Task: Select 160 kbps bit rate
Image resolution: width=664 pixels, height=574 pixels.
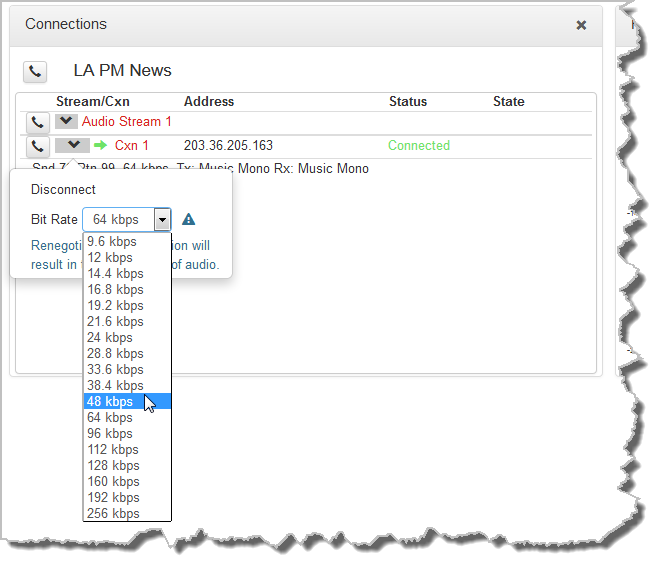Action: click(x=127, y=482)
